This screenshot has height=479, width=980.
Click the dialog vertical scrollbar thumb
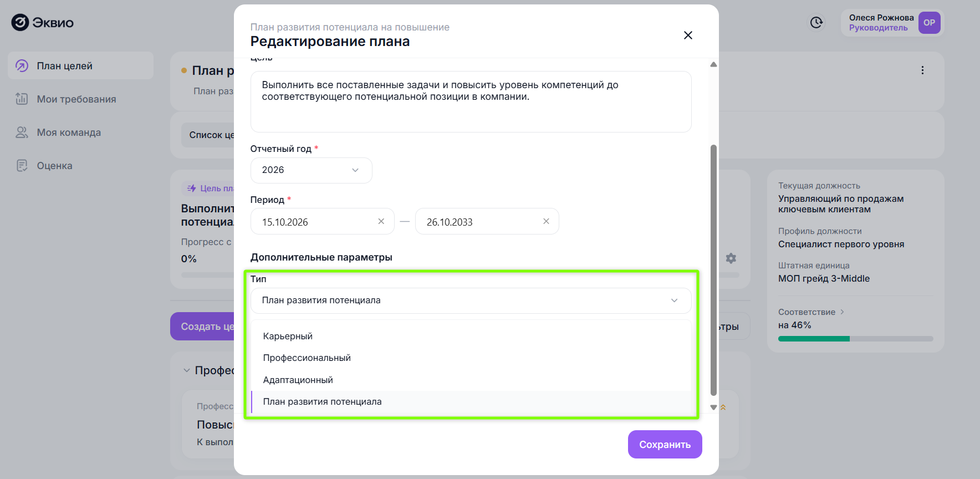point(713,271)
